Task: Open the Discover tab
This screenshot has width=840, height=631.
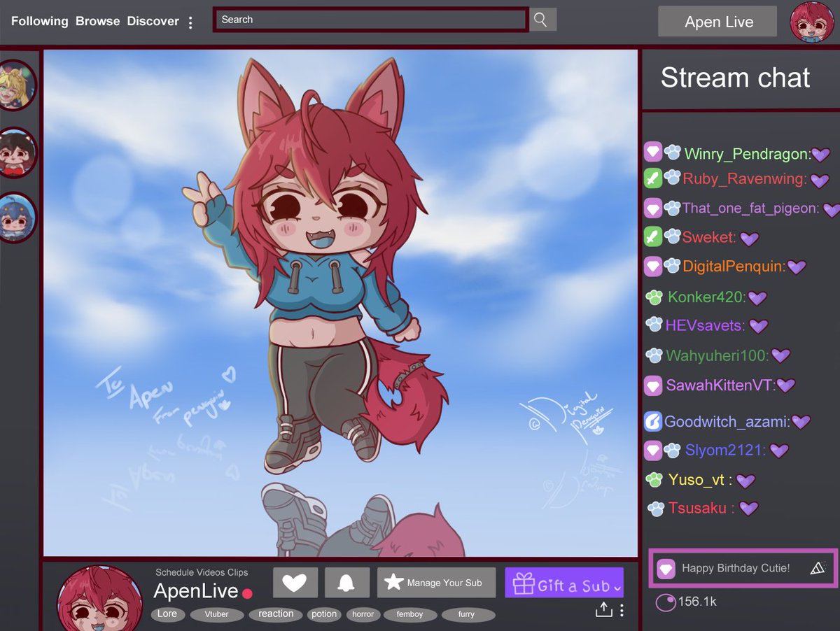Action: click(x=153, y=21)
